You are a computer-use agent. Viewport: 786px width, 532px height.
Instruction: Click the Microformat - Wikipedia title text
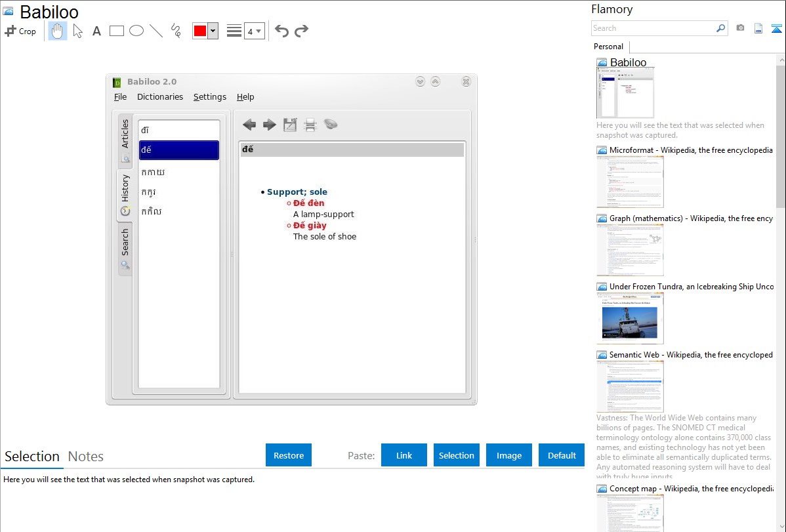[691, 150]
